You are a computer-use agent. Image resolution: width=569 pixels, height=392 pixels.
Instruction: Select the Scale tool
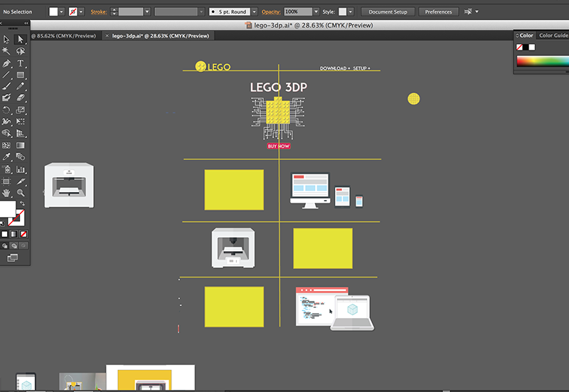(21, 110)
